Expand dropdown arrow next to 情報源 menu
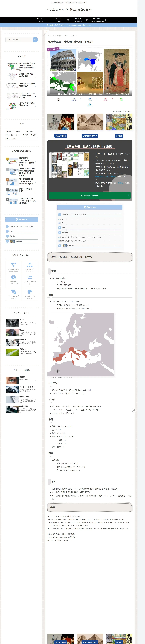145x644 pixels. [106, 20]
